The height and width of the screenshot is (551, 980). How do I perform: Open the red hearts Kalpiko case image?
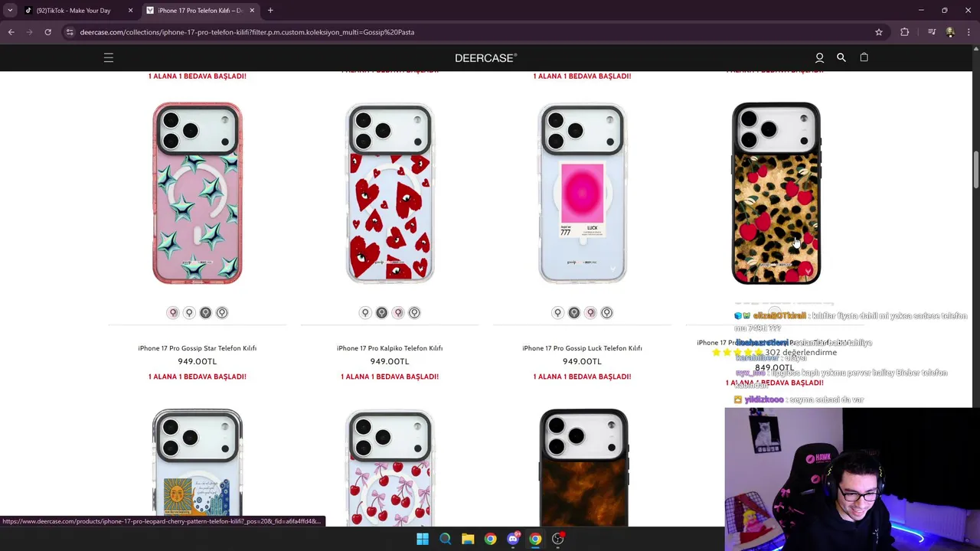pyautogui.click(x=390, y=193)
